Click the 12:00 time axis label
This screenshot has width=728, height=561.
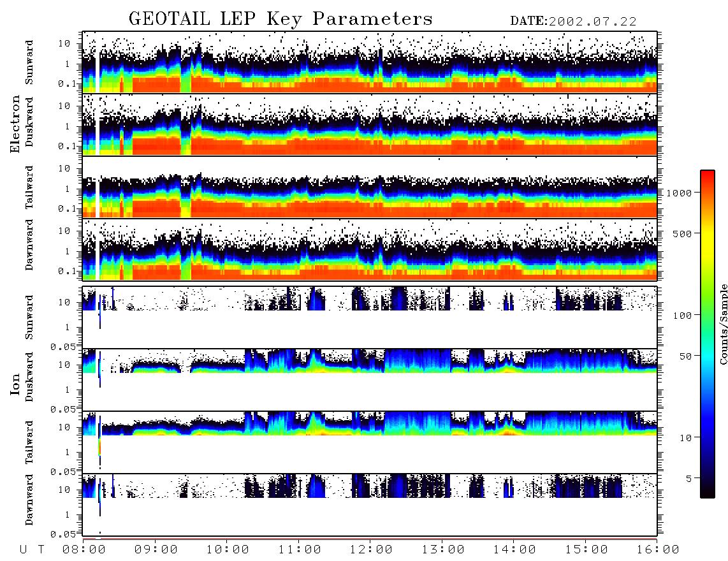click(371, 550)
